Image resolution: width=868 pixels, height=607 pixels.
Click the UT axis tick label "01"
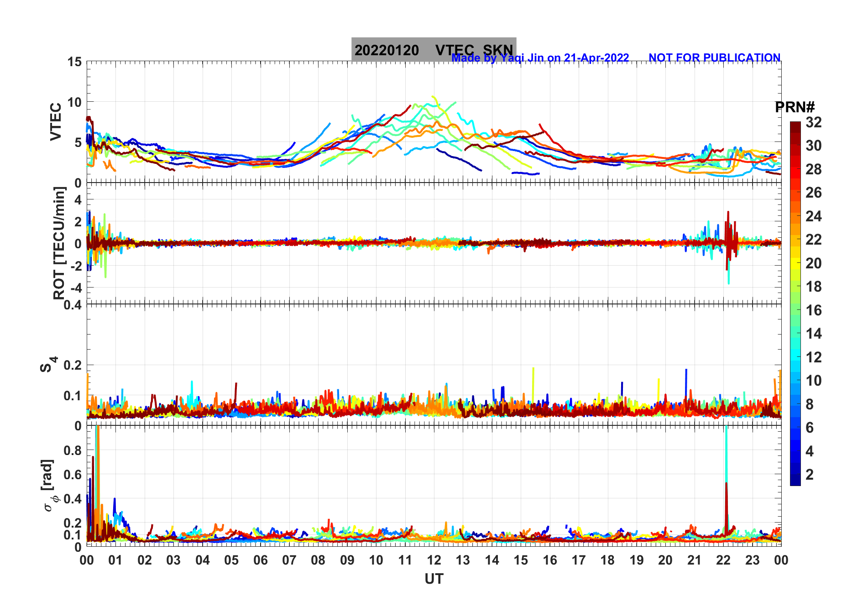coord(115,560)
